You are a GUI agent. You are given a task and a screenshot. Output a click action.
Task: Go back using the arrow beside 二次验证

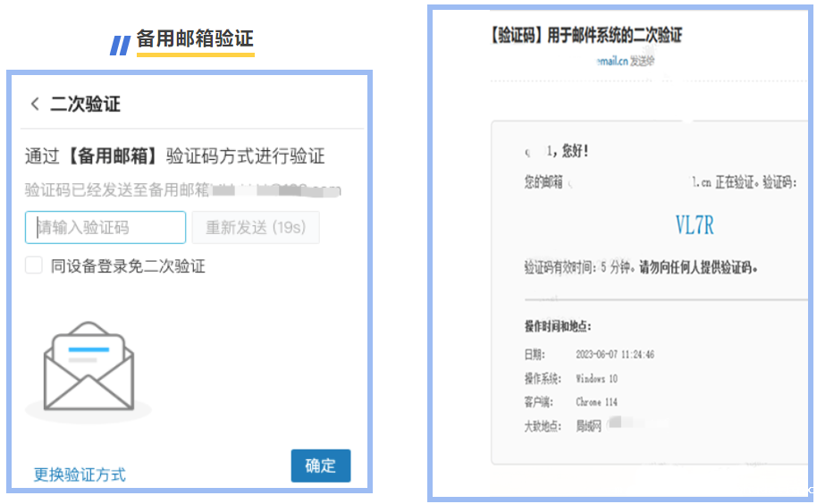click(x=35, y=105)
